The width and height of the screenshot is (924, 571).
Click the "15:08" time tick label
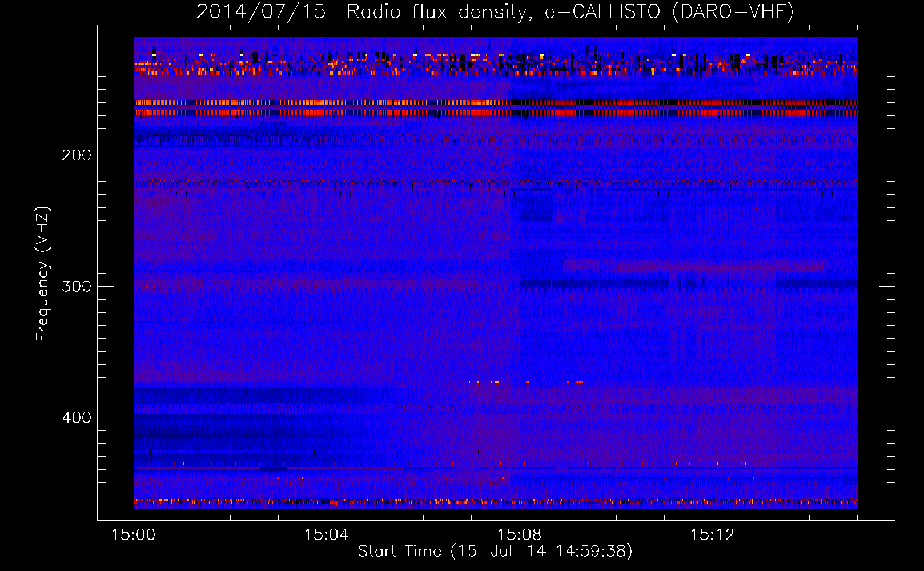coord(520,534)
